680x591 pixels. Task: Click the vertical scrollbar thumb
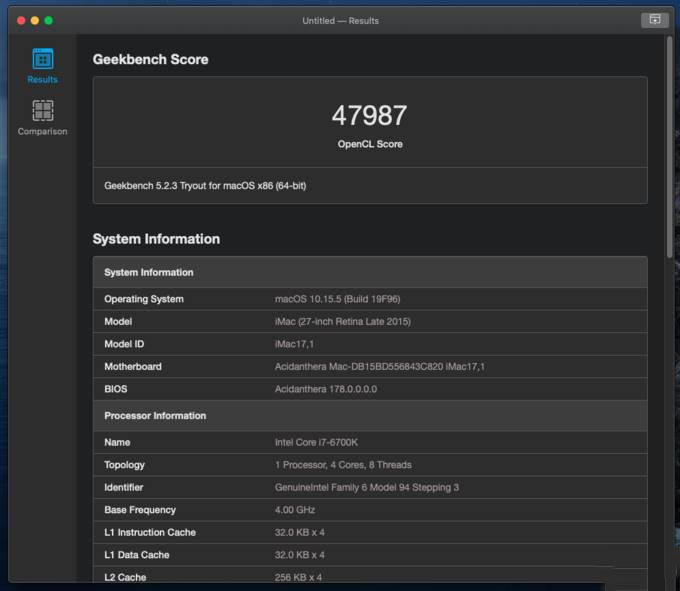670,147
